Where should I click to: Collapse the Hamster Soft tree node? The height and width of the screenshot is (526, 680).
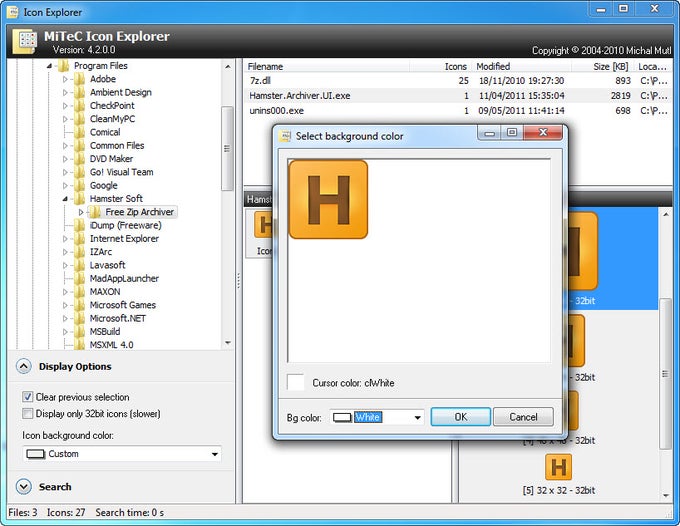(65, 199)
